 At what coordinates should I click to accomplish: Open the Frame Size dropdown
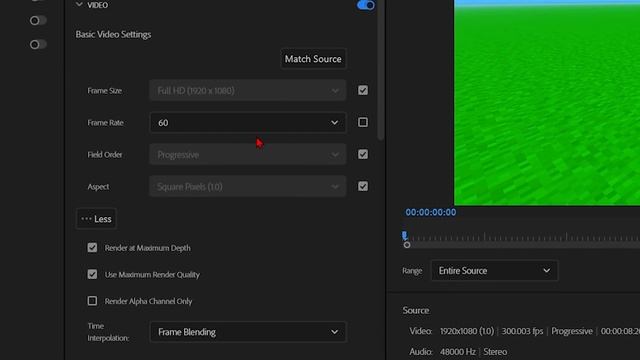point(248,90)
